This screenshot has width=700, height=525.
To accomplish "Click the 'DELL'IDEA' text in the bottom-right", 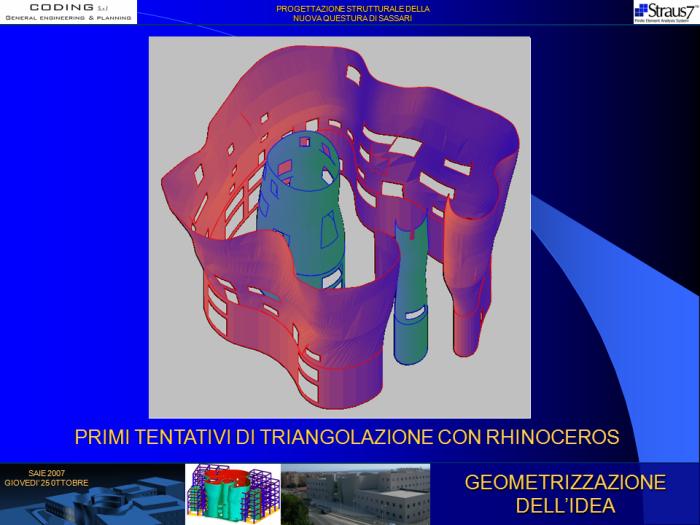I will (565, 505).
